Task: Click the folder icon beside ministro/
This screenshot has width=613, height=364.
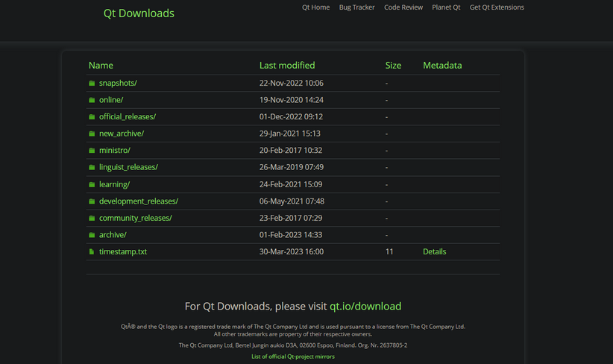Action: 92,151
